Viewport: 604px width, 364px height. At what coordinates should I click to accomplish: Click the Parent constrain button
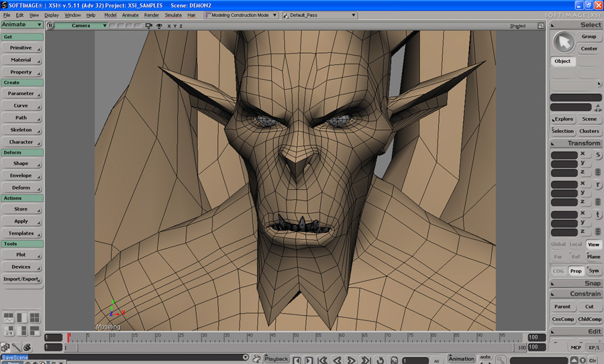click(562, 306)
